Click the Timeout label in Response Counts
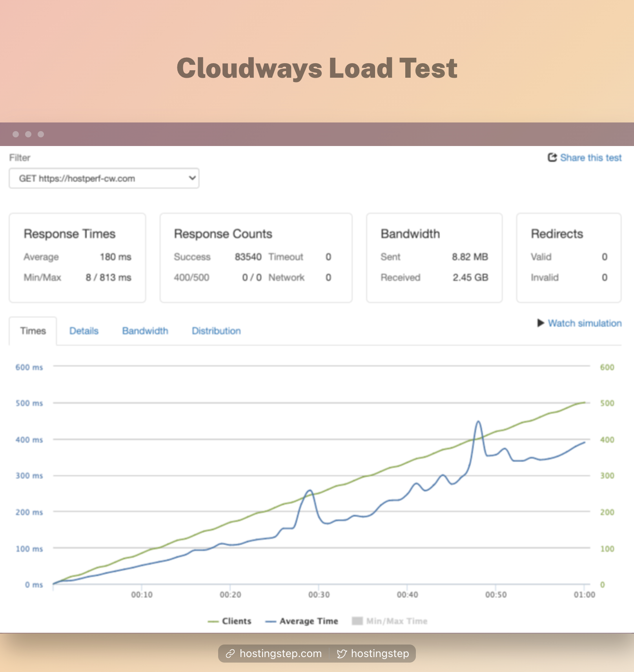 tap(286, 257)
